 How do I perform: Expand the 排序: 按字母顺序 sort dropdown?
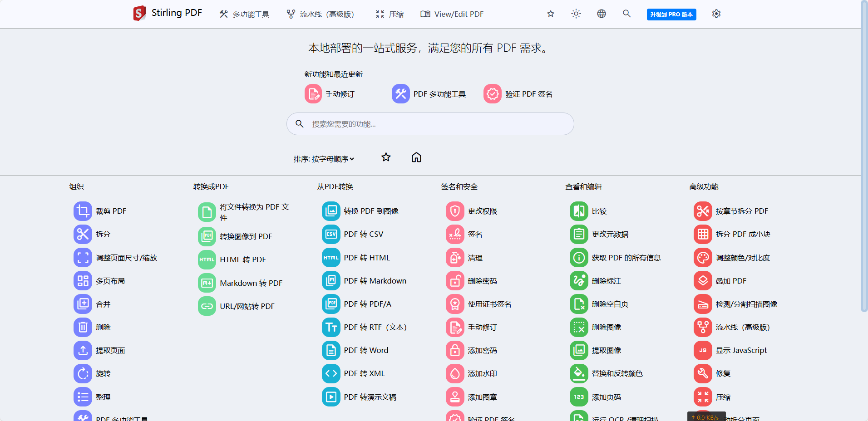click(324, 159)
